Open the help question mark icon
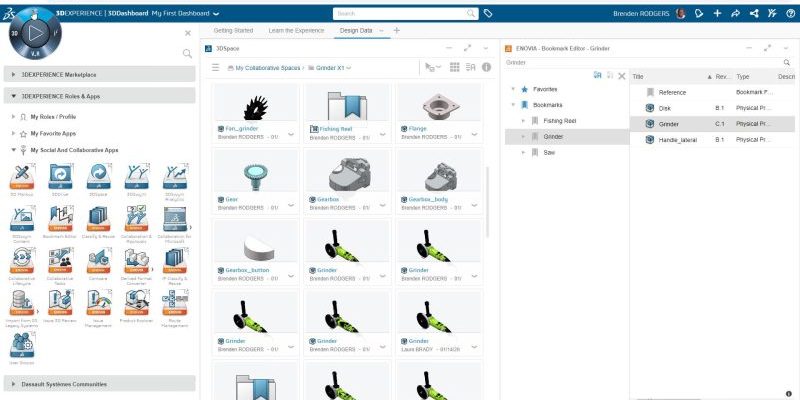The width and height of the screenshot is (800, 400). click(x=790, y=14)
